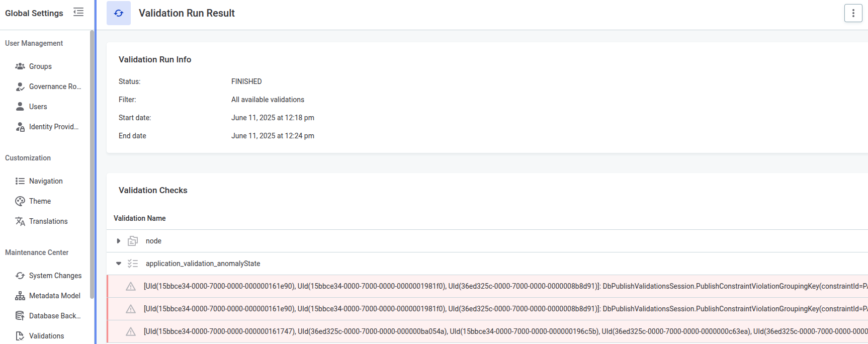
Task: Click the FINISHED status value
Action: (246, 81)
